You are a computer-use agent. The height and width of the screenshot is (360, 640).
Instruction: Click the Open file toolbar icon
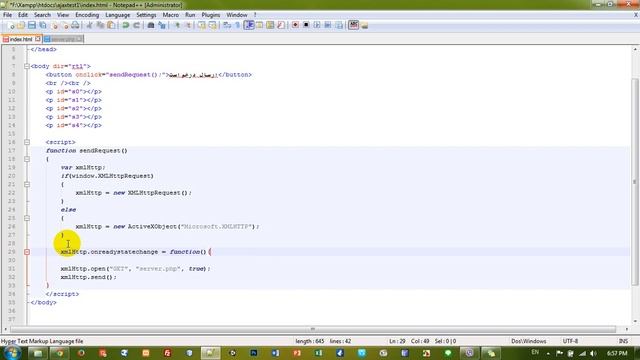(21, 25)
